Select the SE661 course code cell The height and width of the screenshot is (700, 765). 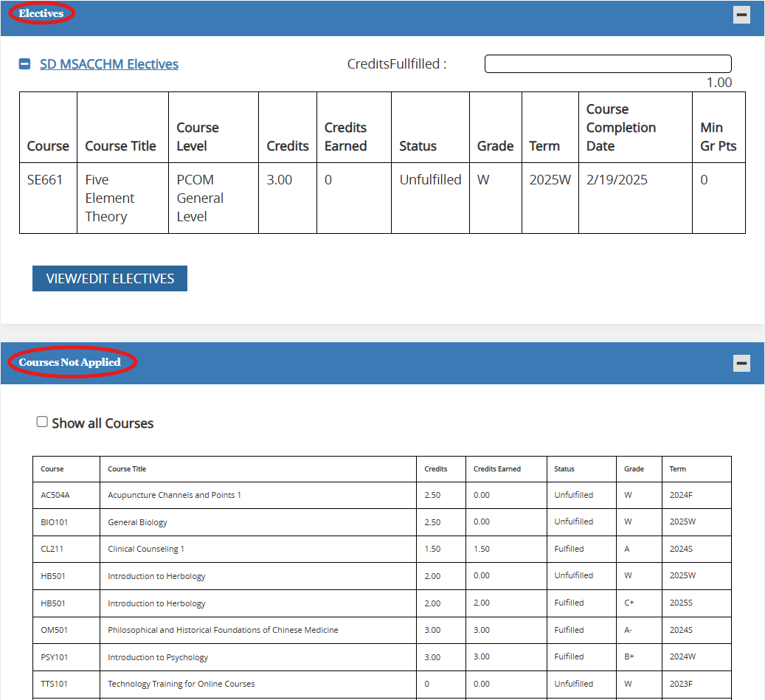46,180
